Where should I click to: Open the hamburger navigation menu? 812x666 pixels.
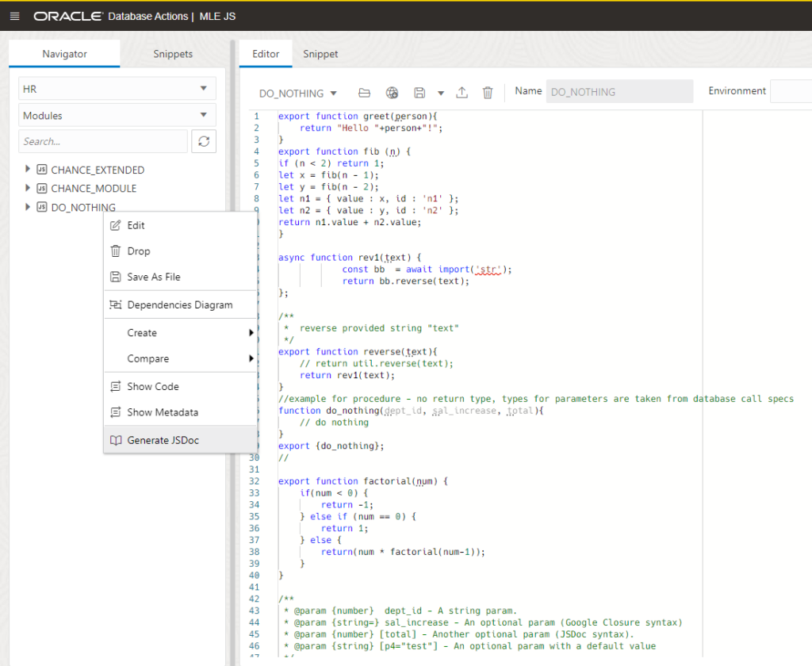pyautogui.click(x=14, y=16)
